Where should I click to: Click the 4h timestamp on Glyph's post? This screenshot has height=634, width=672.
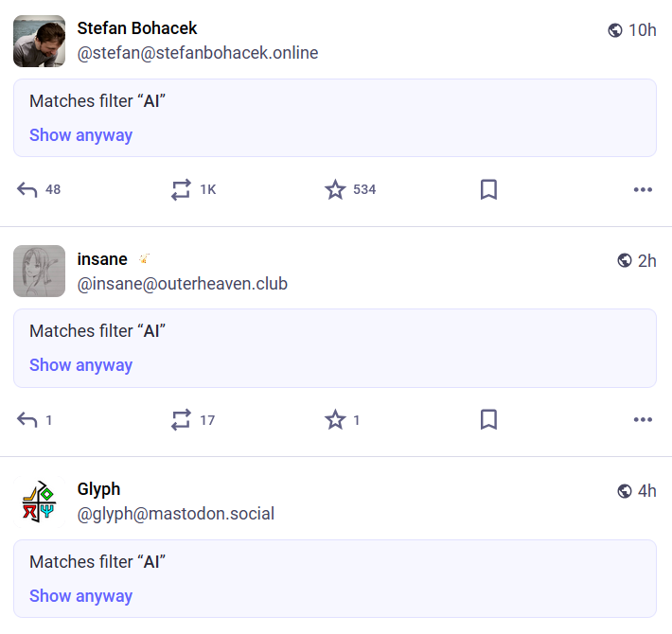tap(646, 490)
